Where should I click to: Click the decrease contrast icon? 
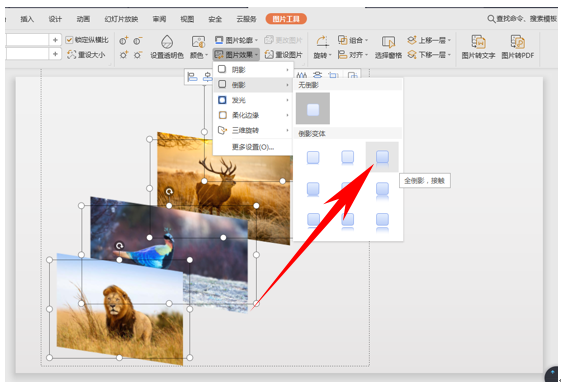pos(138,41)
